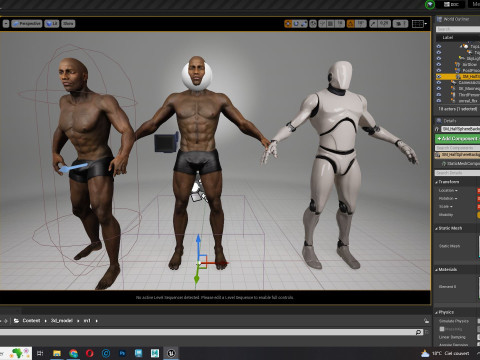Toggle the MassInKg checkbox in Physics

(x=442, y=329)
